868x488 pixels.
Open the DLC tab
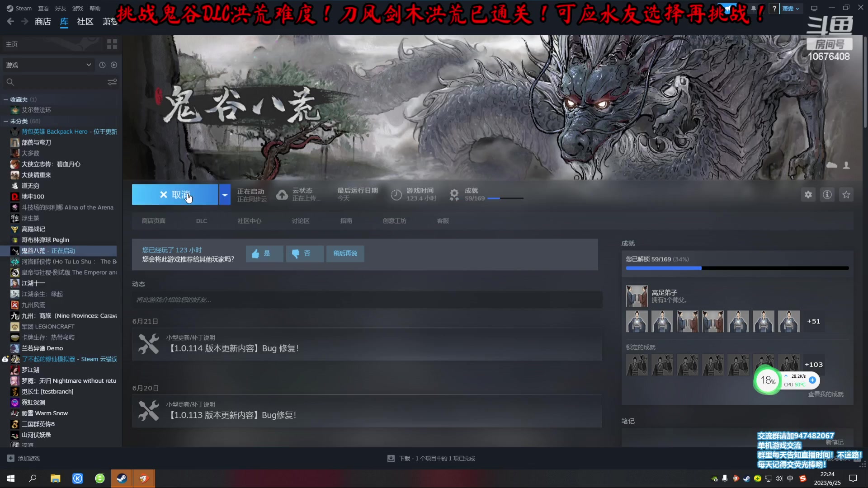click(202, 221)
